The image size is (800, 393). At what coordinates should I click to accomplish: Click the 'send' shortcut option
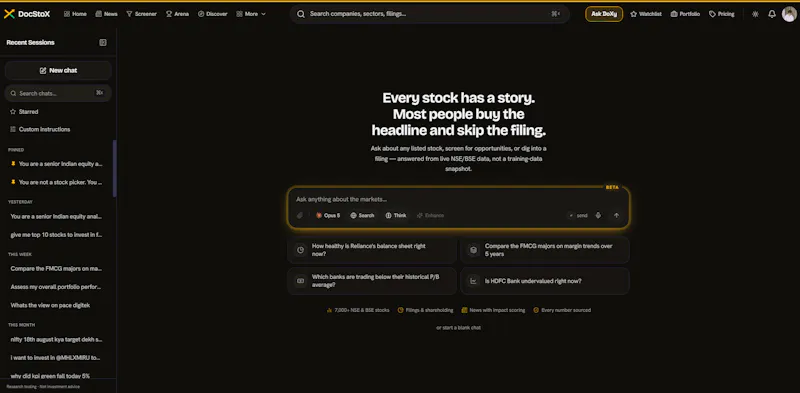tap(578, 215)
